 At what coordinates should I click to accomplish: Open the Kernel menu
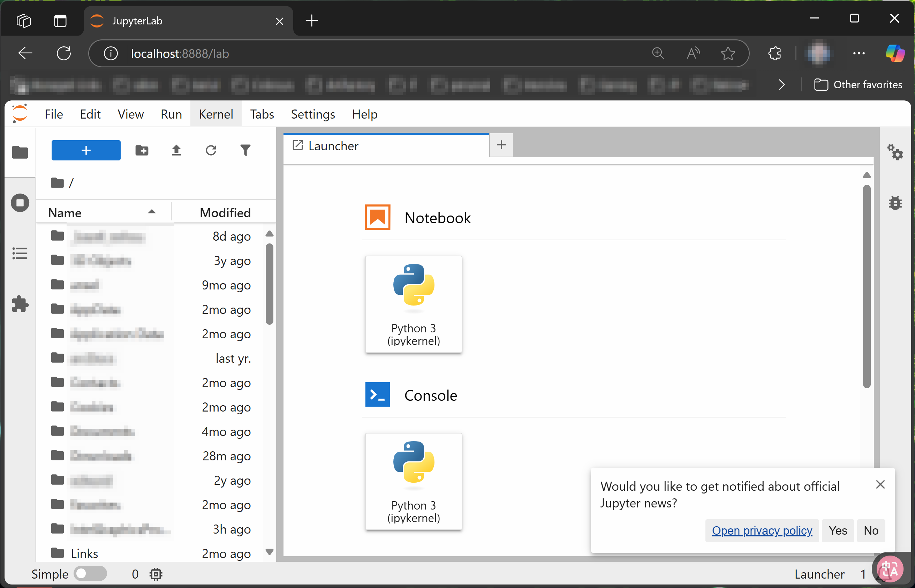pos(216,114)
